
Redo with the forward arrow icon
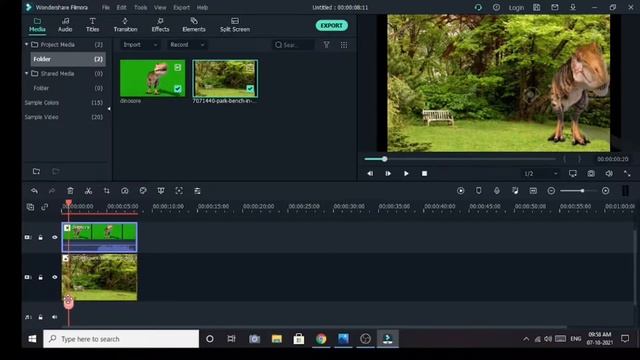pyautogui.click(x=52, y=191)
